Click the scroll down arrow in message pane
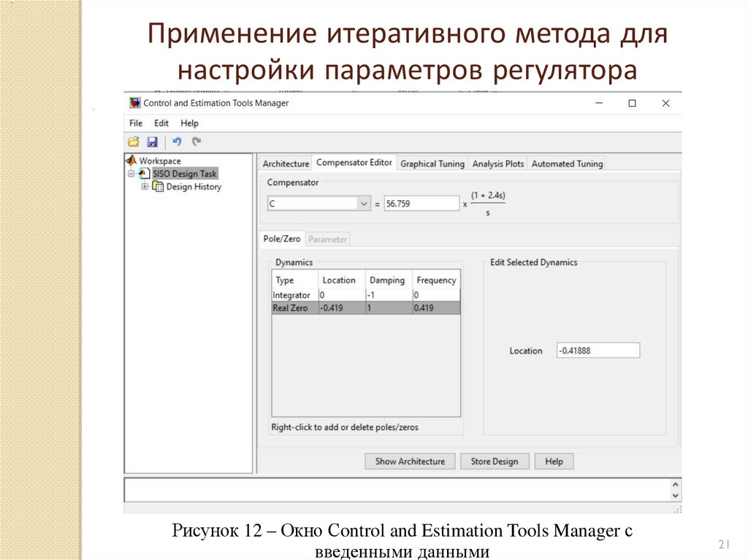This screenshot has width=748, height=560. point(675,496)
